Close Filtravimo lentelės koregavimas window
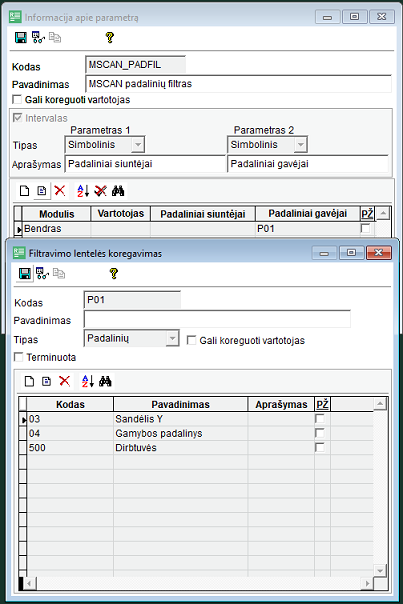 (x=379, y=253)
